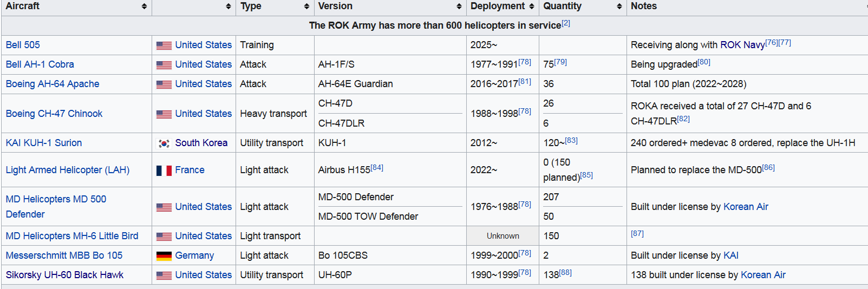The width and height of the screenshot is (868, 289).
Task: Open Sikorsky UH-60 Black Hawk link
Action: (x=64, y=275)
